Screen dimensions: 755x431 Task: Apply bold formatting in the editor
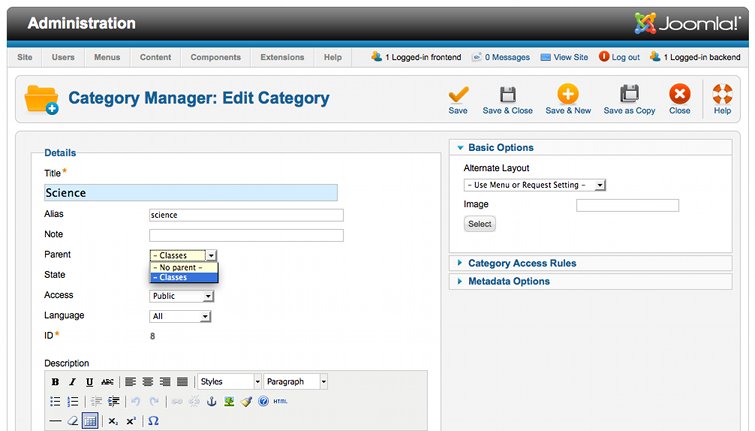(55, 382)
